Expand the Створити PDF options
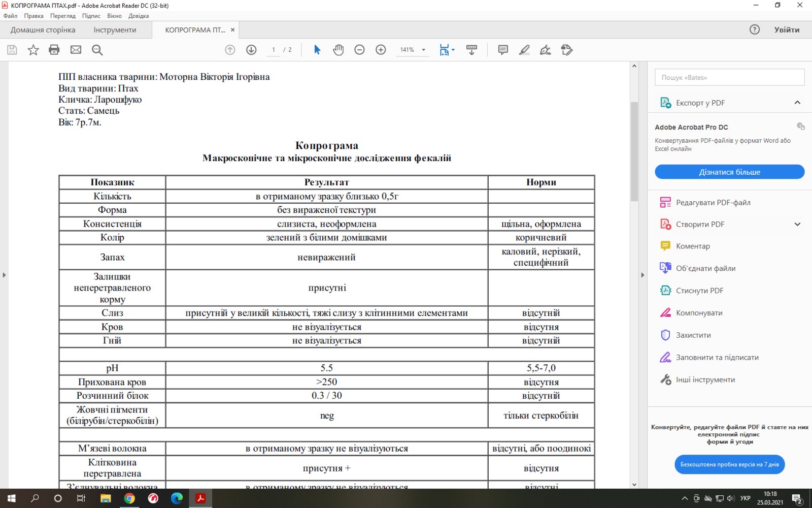This screenshot has height=508, width=812. coord(797,224)
